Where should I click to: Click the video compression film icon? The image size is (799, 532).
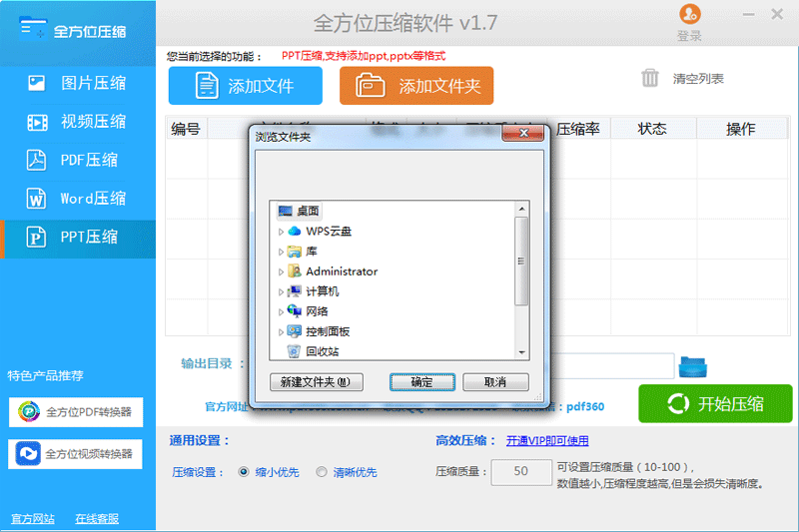tap(37, 122)
